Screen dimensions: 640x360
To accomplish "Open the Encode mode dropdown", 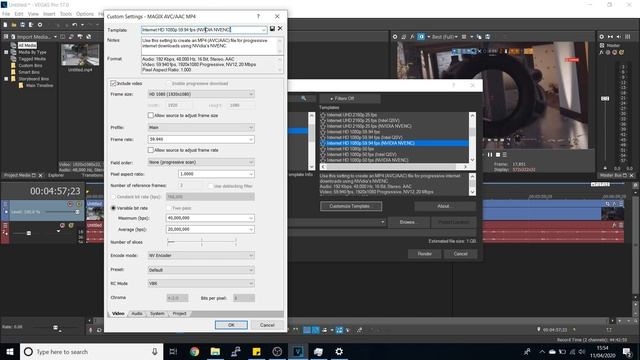I will pyautogui.click(x=251, y=256).
